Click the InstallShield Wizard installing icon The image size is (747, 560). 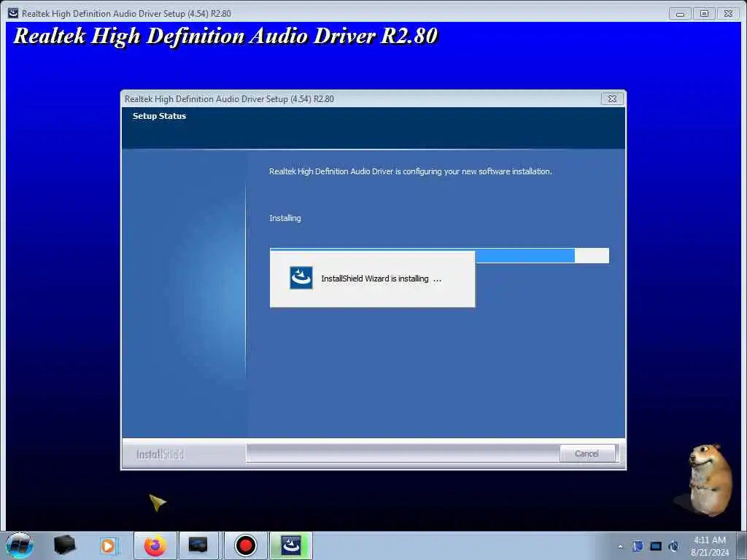point(301,278)
